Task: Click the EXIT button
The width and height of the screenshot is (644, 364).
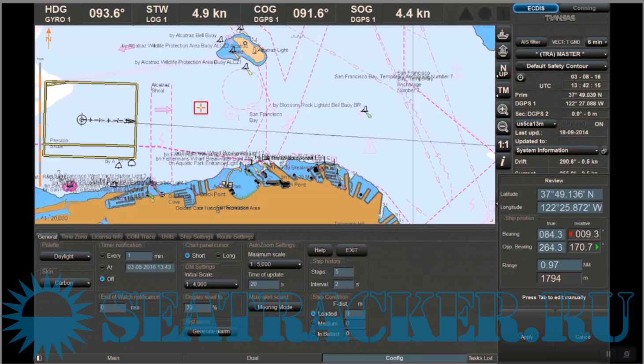Action: pyautogui.click(x=351, y=250)
